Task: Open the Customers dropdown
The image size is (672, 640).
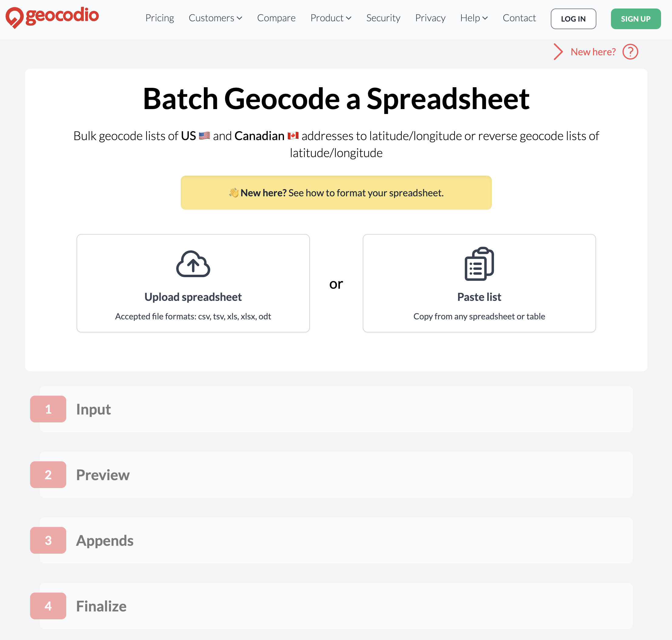Action: (x=215, y=19)
